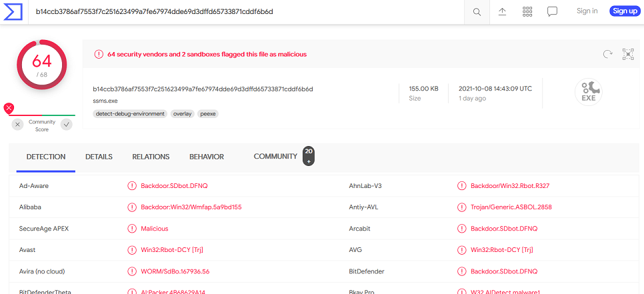This screenshot has width=644, height=294.
Task: Click AVG's Win32:Rbot-DCY [Trj] result
Action: point(502,250)
